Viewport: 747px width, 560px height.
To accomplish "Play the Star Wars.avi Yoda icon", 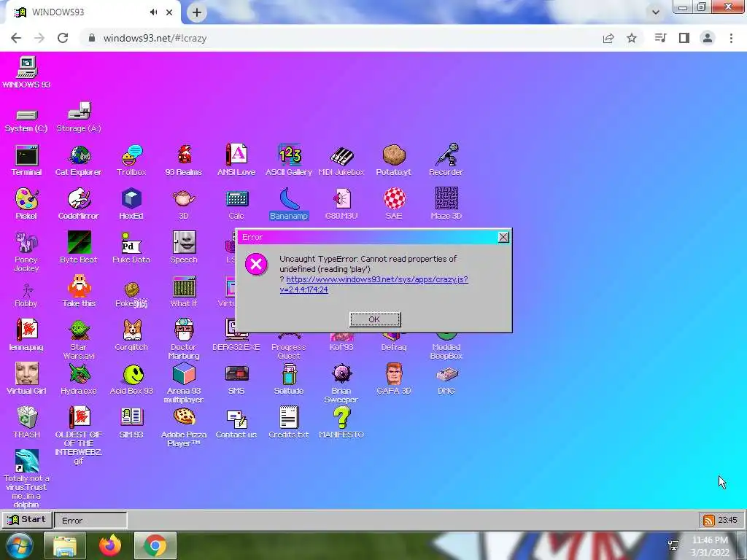I will click(79, 330).
